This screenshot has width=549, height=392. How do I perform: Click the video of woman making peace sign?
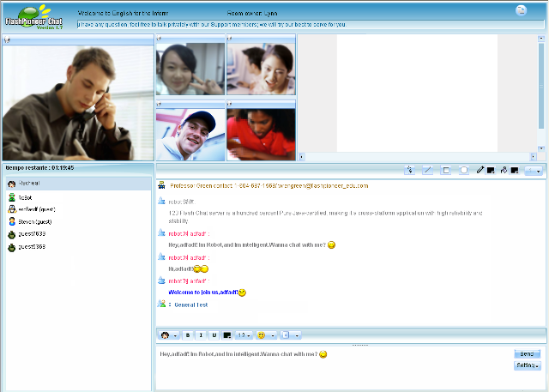pyautogui.click(x=190, y=69)
